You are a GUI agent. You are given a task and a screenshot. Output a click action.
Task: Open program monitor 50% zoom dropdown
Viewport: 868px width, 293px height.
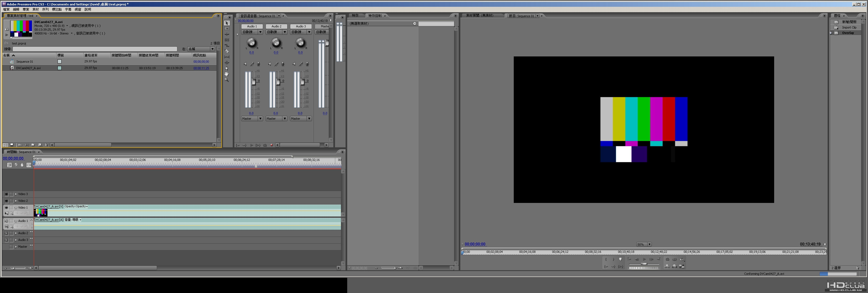pos(644,244)
